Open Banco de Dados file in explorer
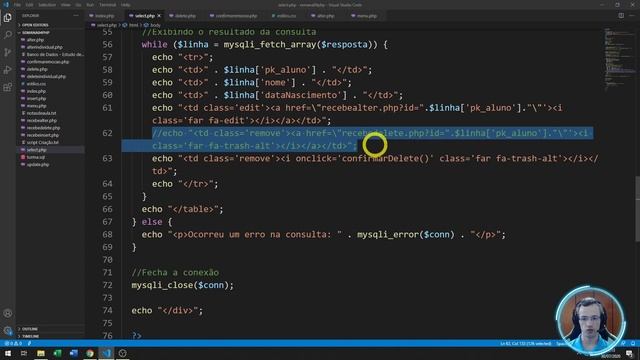Screen dimensions: 640x360 coord(55,54)
